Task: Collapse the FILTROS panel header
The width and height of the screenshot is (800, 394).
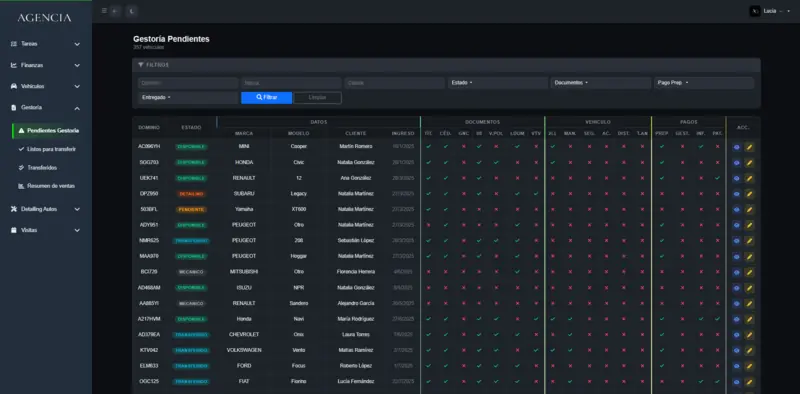Action: coord(446,65)
